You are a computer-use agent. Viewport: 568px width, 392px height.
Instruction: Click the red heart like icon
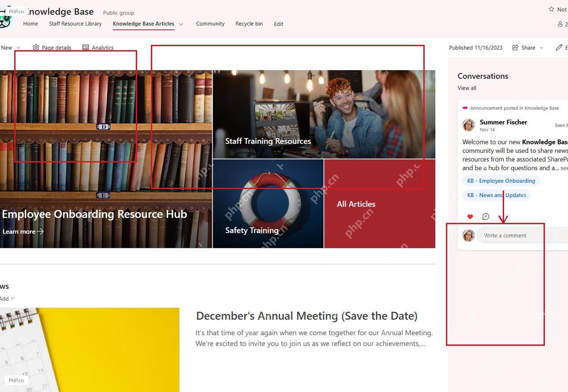pos(470,217)
